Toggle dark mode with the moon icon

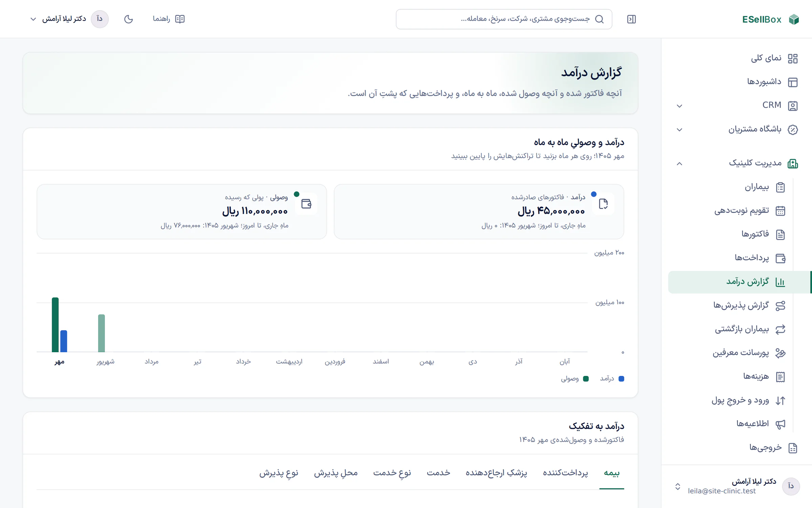coord(129,19)
